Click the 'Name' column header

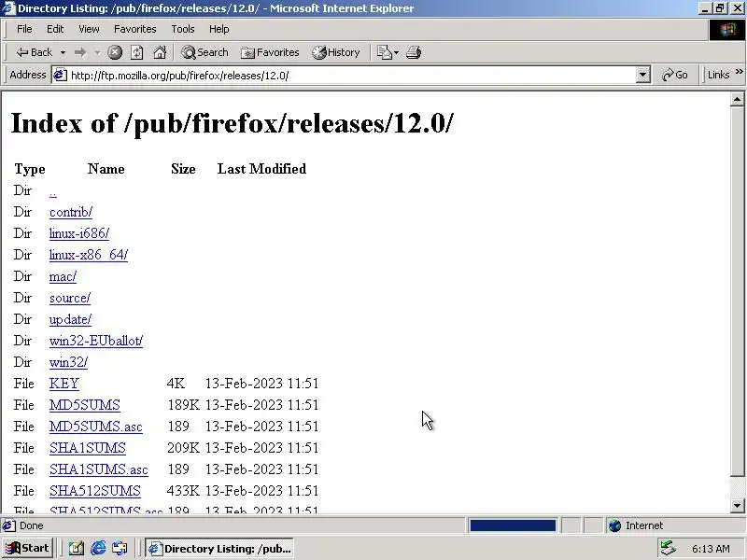pos(106,169)
